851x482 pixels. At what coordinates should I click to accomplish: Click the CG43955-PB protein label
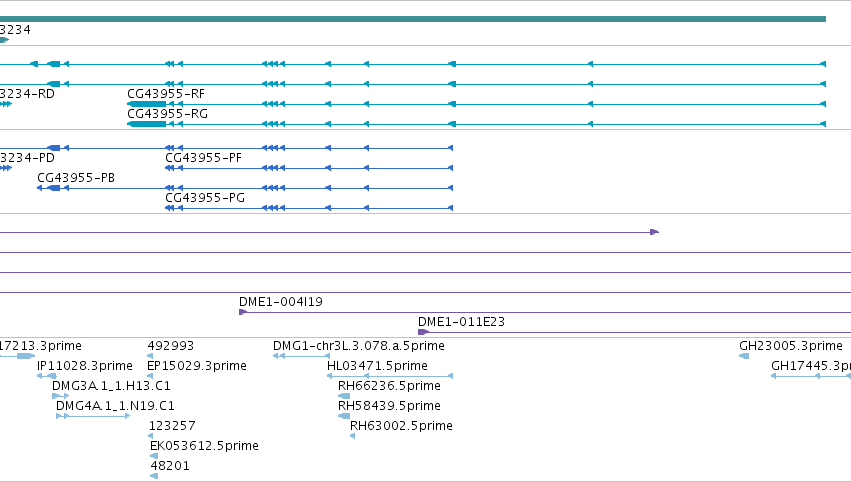click(76, 178)
